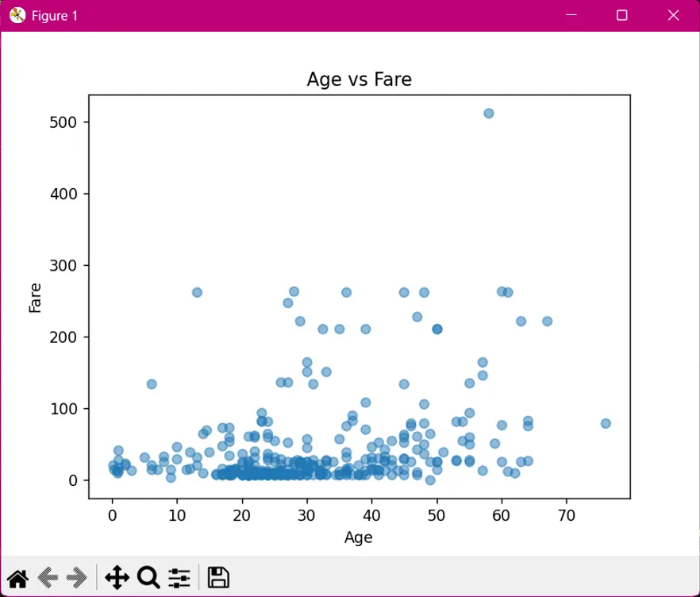Go forward to next view arrow
This screenshot has width=700, height=597.
(77, 578)
